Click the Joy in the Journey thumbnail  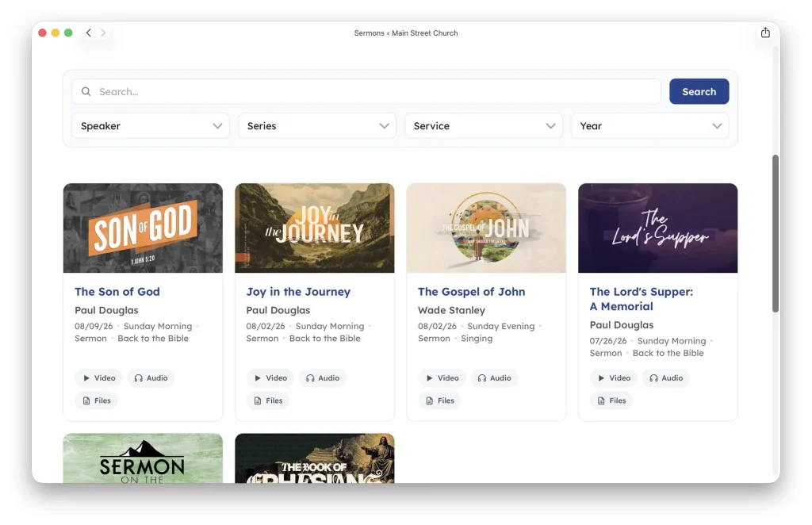coord(314,228)
